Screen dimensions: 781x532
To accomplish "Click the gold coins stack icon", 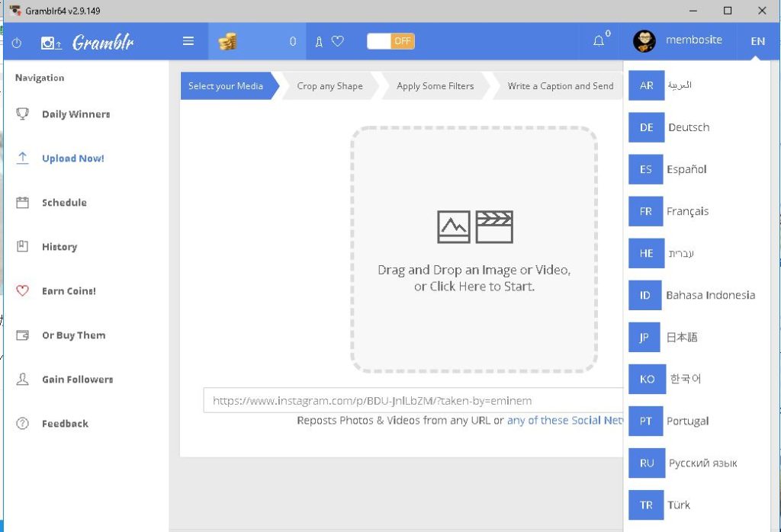I will 227,42.
